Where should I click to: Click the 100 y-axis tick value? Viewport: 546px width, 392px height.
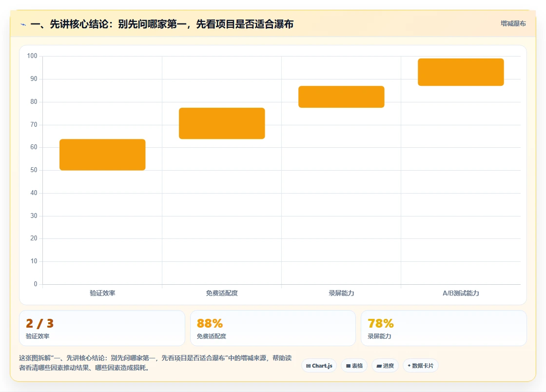pyautogui.click(x=32, y=56)
